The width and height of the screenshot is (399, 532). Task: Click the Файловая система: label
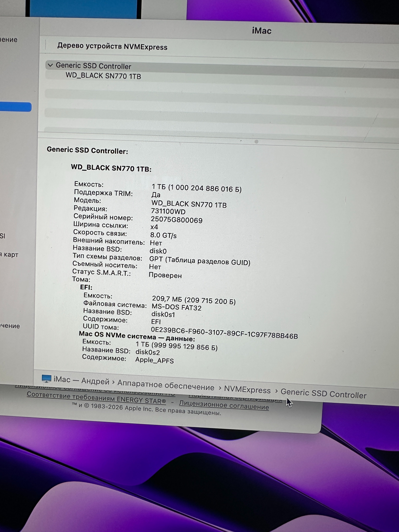point(115,305)
